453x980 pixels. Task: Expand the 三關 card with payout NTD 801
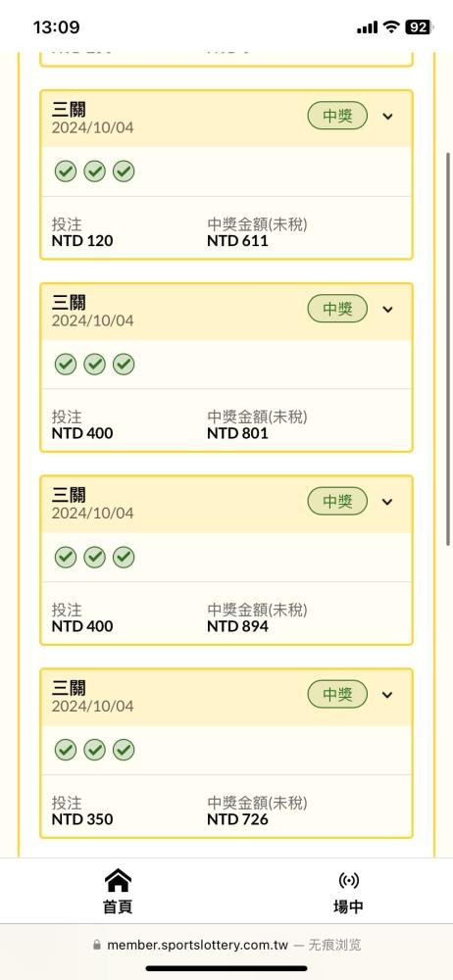[x=387, y=309]
